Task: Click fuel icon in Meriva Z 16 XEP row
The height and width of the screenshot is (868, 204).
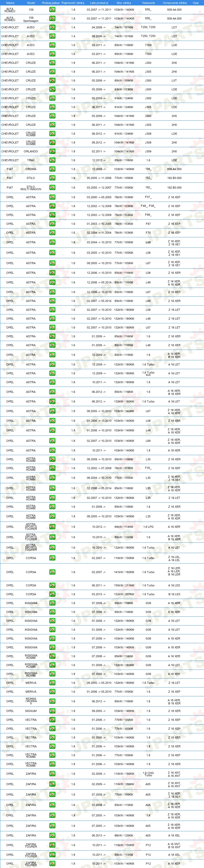Action: coord(52,691)
